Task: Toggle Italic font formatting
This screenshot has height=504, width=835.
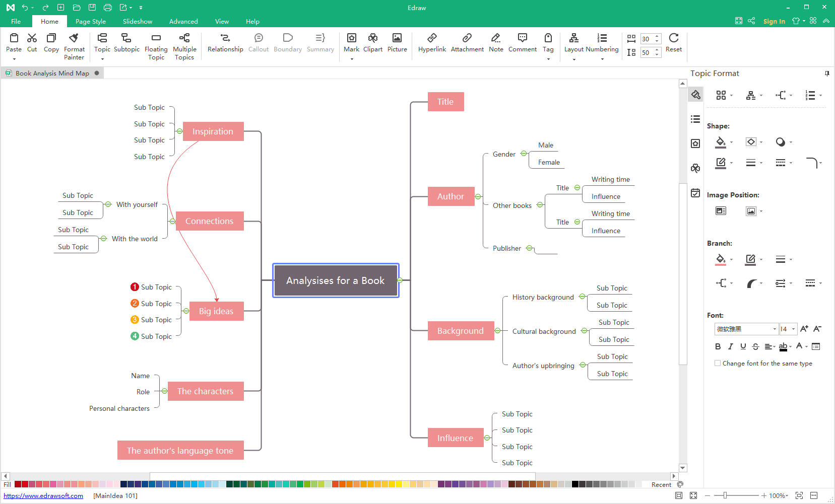Action: pyautogui.click(x=730, y=346)
